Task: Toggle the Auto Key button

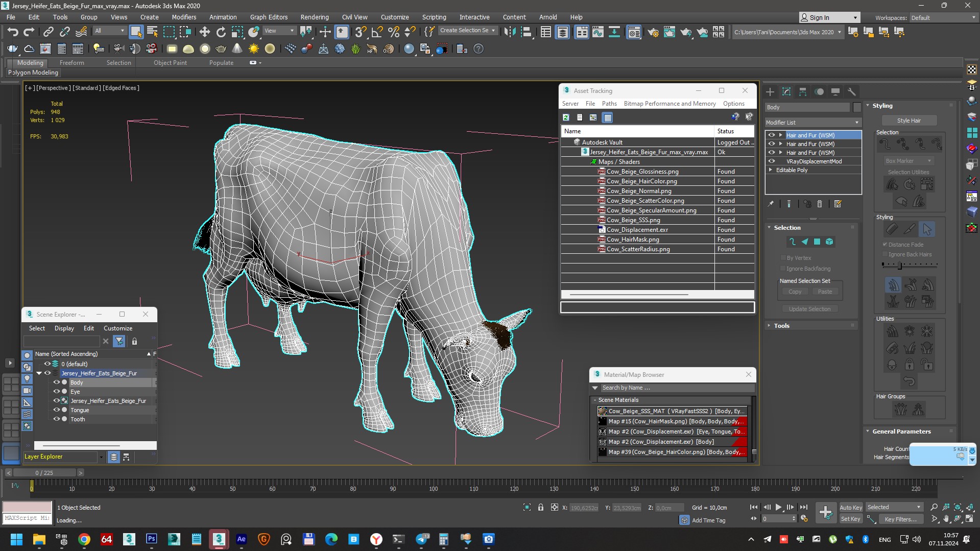Action: pos(851,507)
